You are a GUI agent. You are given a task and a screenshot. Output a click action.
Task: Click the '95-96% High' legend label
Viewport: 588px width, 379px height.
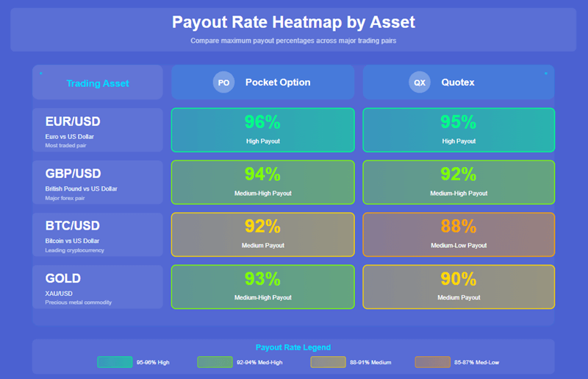click(x=153, y=363)
